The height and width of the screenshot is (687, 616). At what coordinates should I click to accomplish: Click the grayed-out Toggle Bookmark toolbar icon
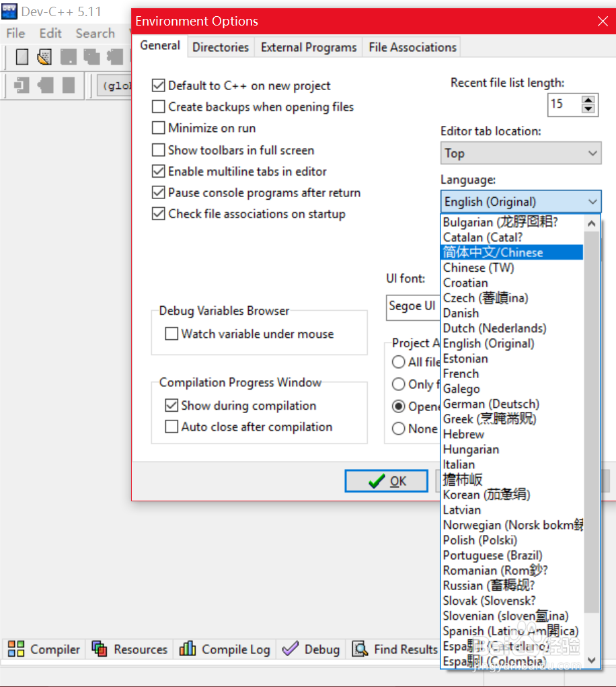click(46, 85)
